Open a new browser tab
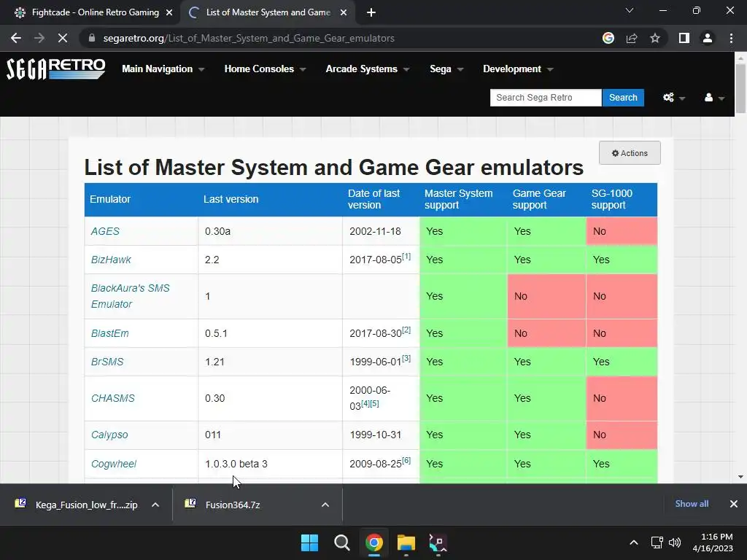 coord(371,12)
